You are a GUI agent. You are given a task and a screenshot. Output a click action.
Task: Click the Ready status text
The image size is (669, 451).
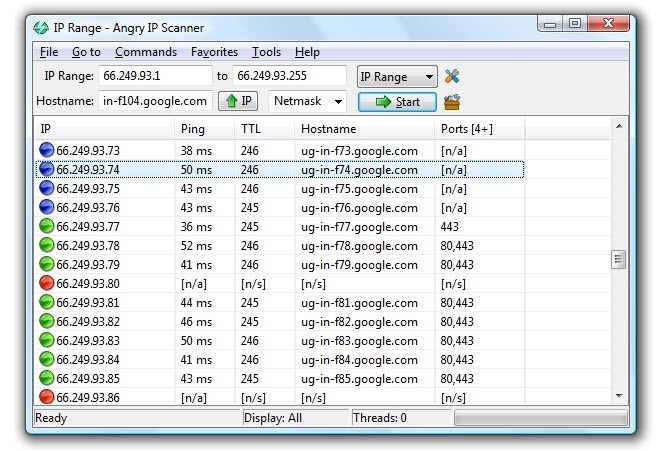click(51, 418)
